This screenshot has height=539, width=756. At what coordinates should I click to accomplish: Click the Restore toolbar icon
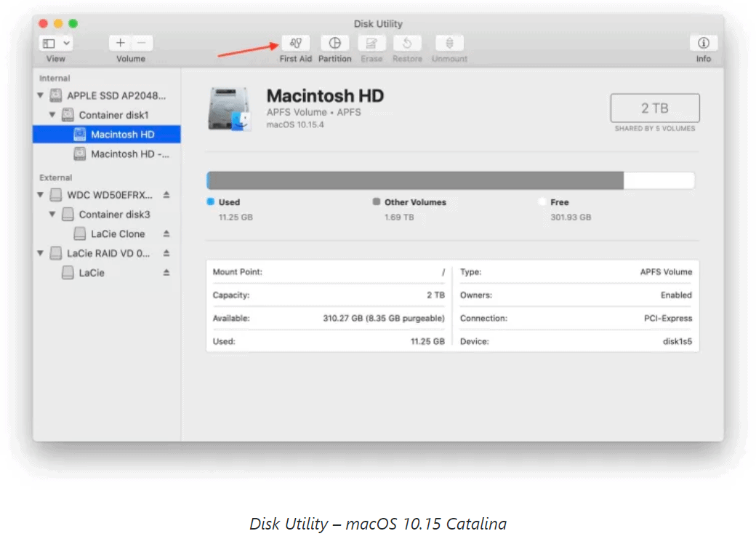pos(407,44)
